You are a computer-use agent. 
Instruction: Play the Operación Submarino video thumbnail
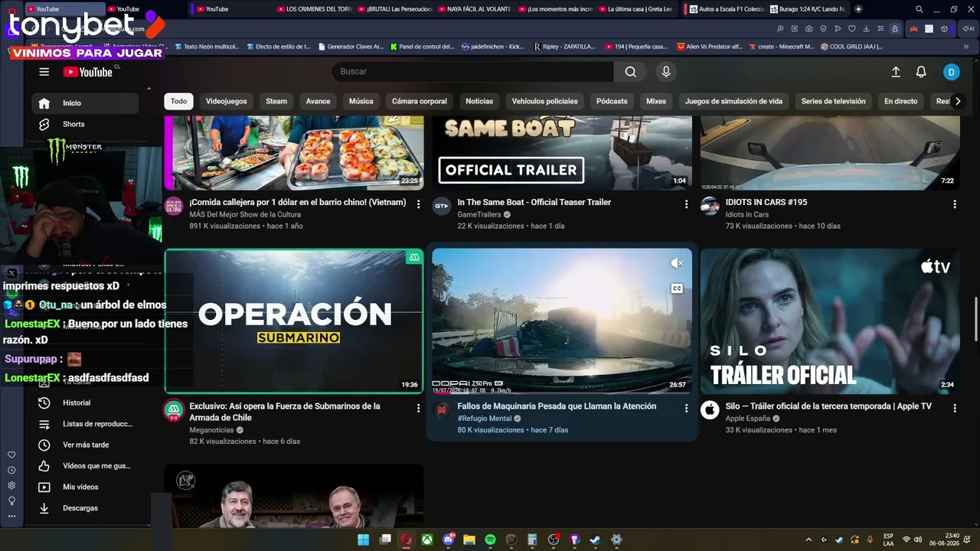(x=294, y=321)
